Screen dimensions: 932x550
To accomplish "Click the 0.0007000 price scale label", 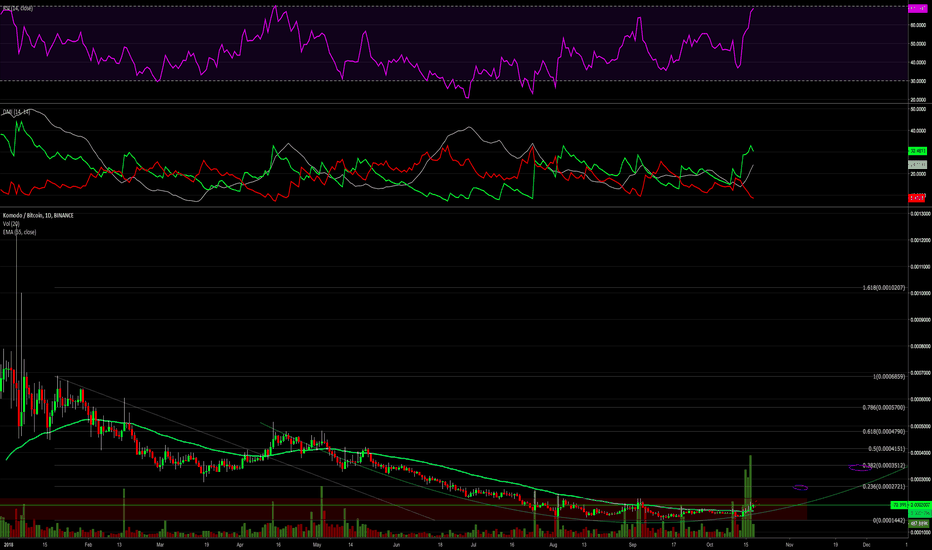I will point(919,373).
